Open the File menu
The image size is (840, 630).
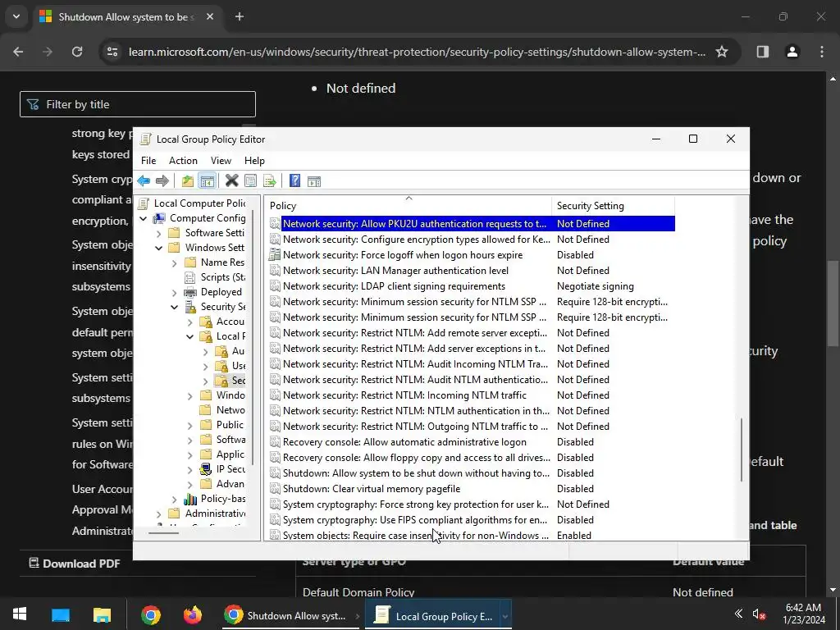148,161
